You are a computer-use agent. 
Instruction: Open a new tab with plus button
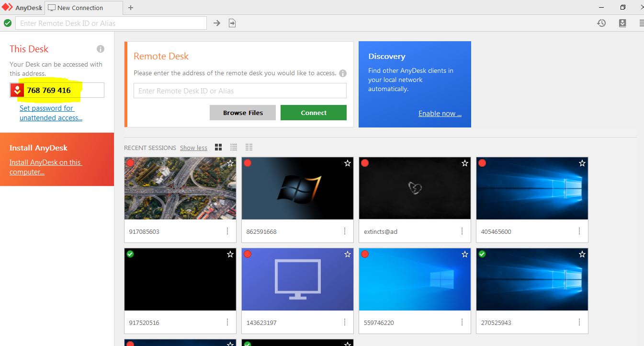(x=131, y=8)
